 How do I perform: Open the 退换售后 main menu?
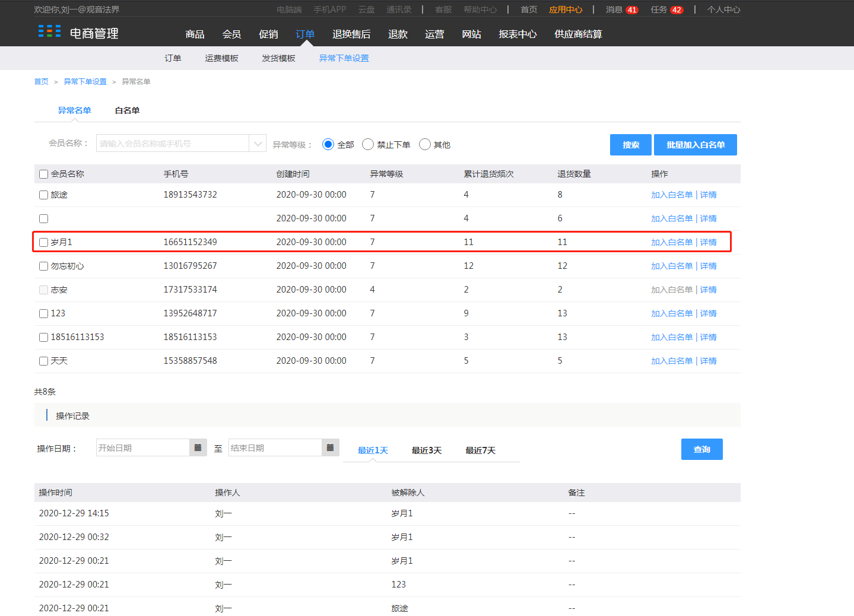coord(351,34)
